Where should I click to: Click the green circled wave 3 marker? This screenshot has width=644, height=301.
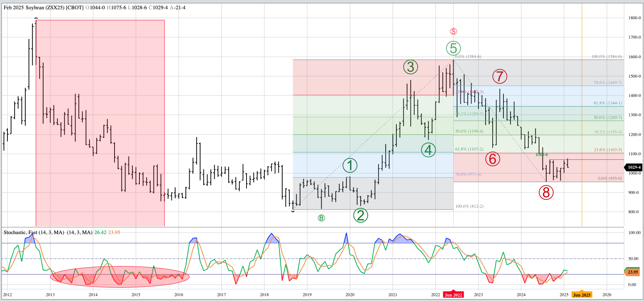tap(410, 67)
